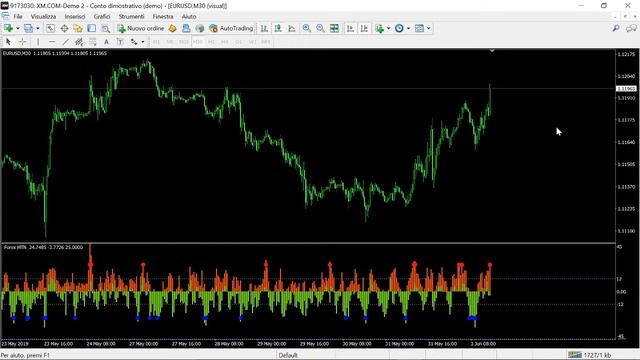Viewport: 640px width, 360px height.
Task: Draw a vertical line tool
Action: pyautogui.click(x=38, y=42)
